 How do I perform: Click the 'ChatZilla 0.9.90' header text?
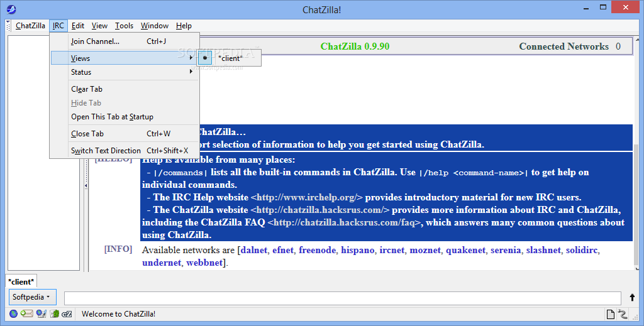[355, 46]
